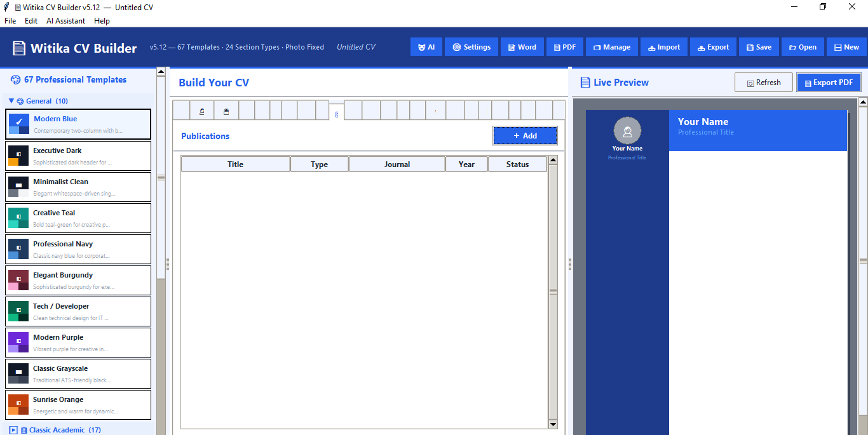This screenshot has width=868, height=435.
Task: Open the Help menu
Action: pos(102,21)
